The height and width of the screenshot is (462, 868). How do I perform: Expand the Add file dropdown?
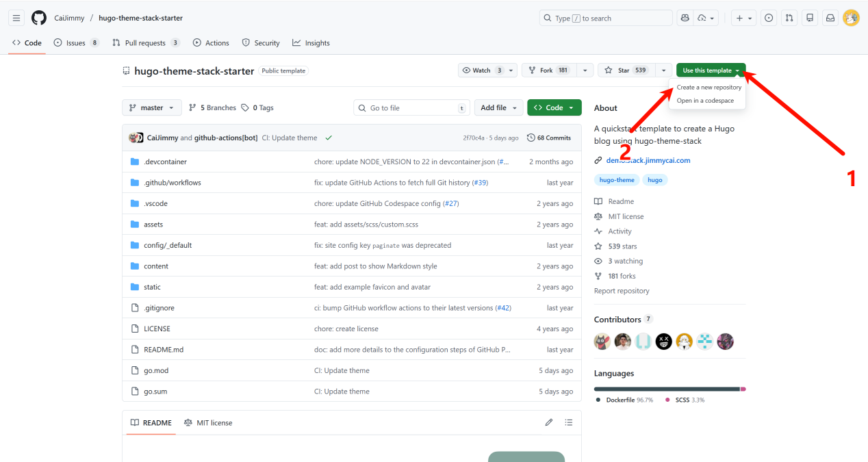coord(498,107)
